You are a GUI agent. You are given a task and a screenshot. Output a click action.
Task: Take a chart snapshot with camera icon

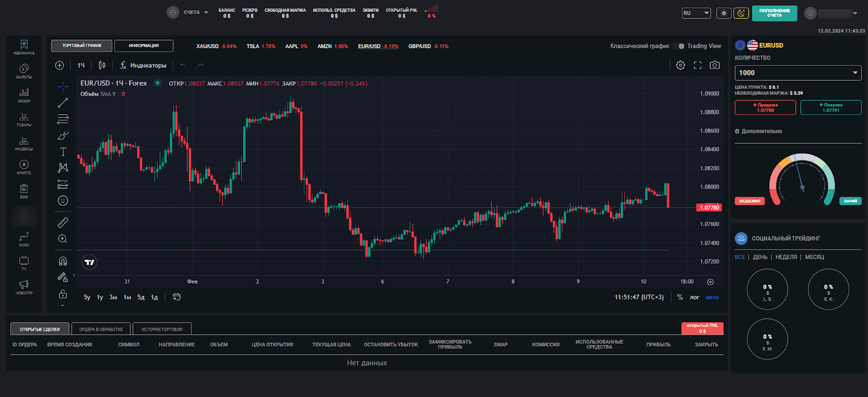714,65
